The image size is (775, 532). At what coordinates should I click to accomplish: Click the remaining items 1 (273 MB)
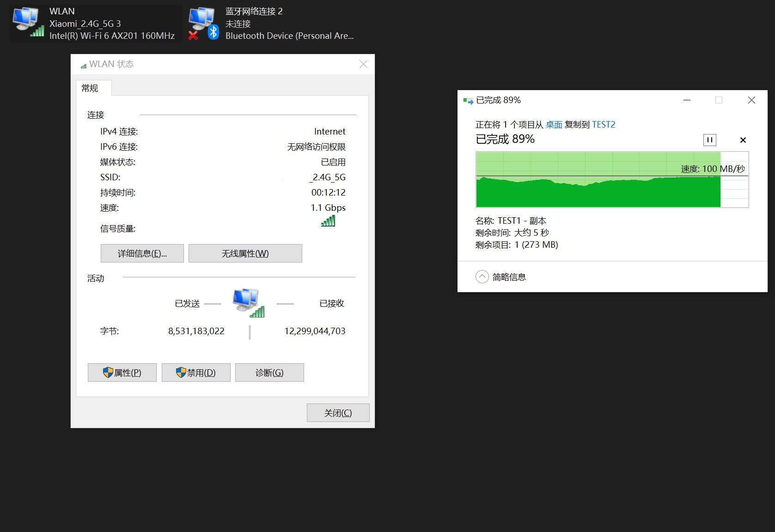tap(537, 245)
